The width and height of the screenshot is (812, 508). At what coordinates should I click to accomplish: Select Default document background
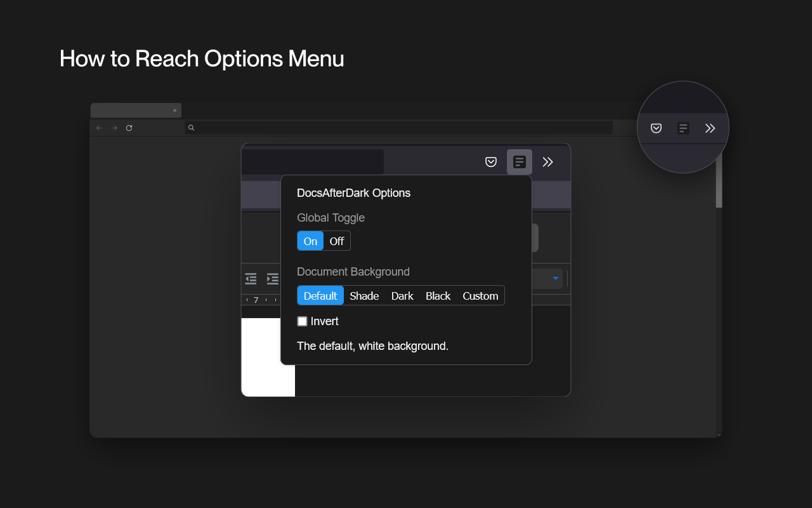[320, 296]
